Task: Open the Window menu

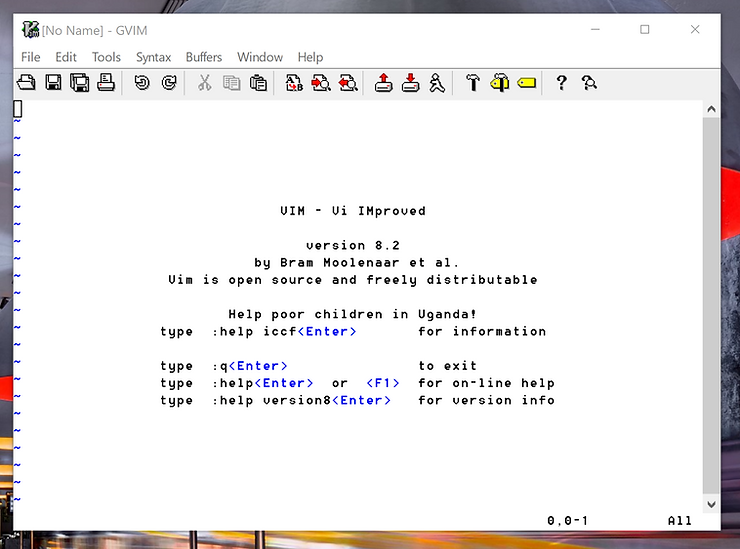Action: (x=260, y=57)
